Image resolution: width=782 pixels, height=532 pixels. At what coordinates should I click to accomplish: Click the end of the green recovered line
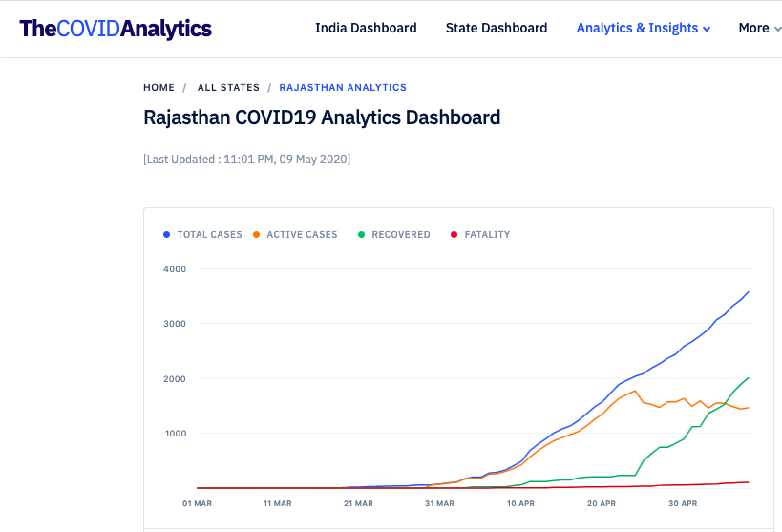[x=748, y=378]
